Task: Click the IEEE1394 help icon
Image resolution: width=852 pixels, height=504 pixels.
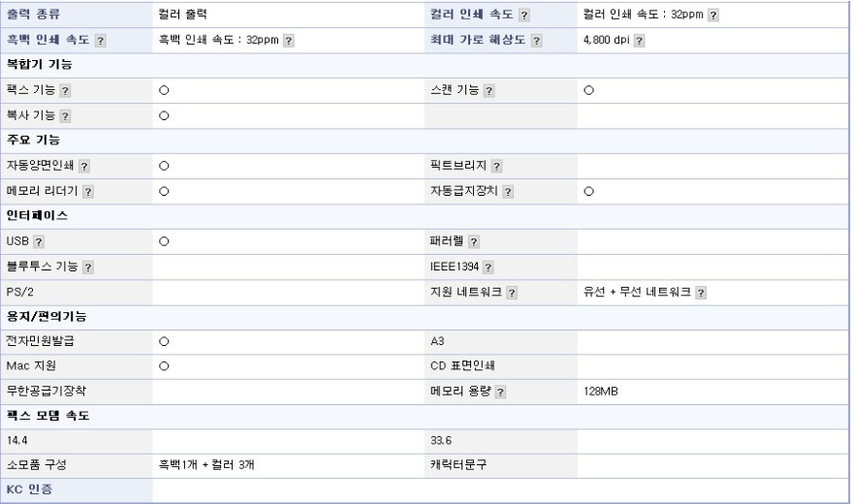Action: (x=489, y=266)
